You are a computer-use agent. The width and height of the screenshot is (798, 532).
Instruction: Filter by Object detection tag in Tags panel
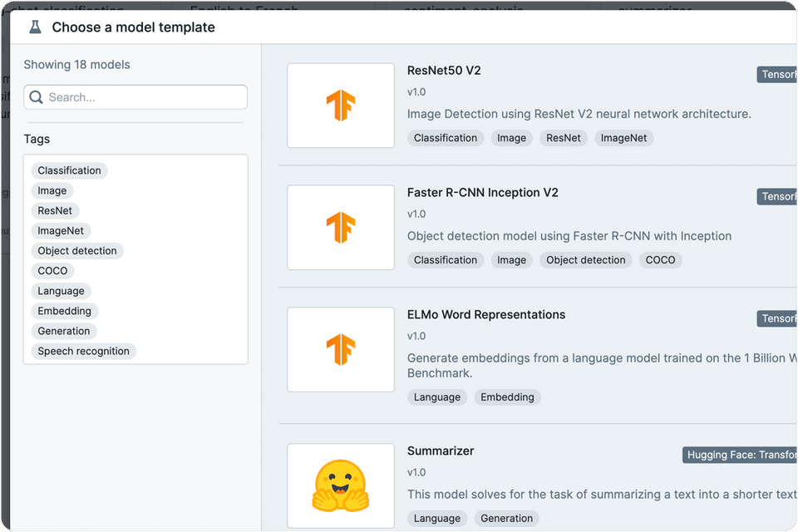[76, 251]
